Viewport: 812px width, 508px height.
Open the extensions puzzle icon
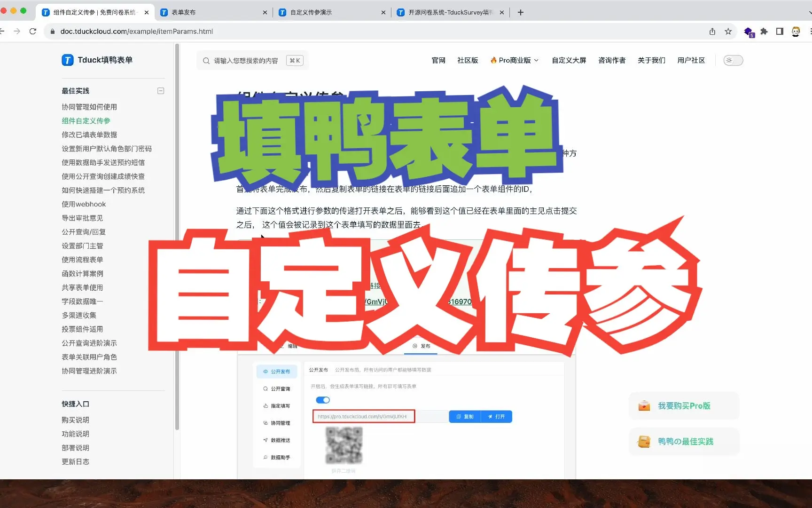click(764, 32)
